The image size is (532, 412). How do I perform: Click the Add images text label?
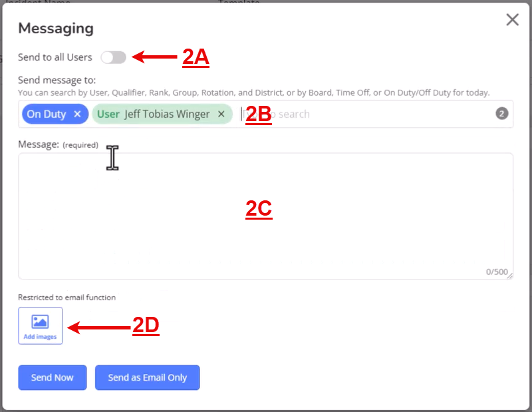40,337
